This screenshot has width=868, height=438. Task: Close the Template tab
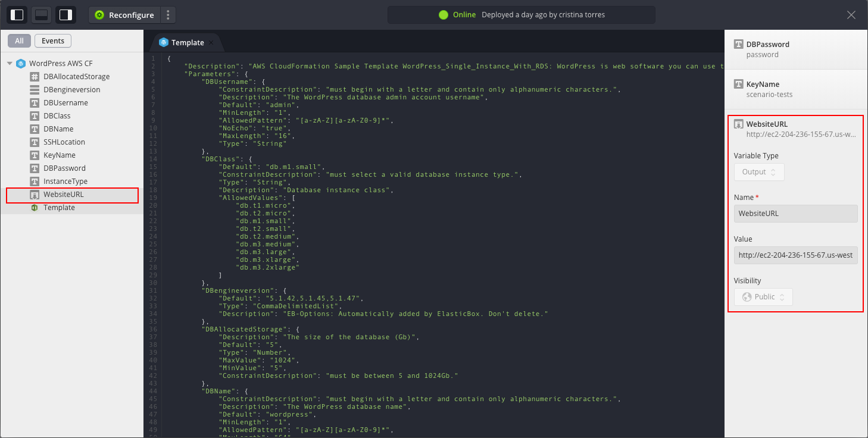tap(211, 43)
